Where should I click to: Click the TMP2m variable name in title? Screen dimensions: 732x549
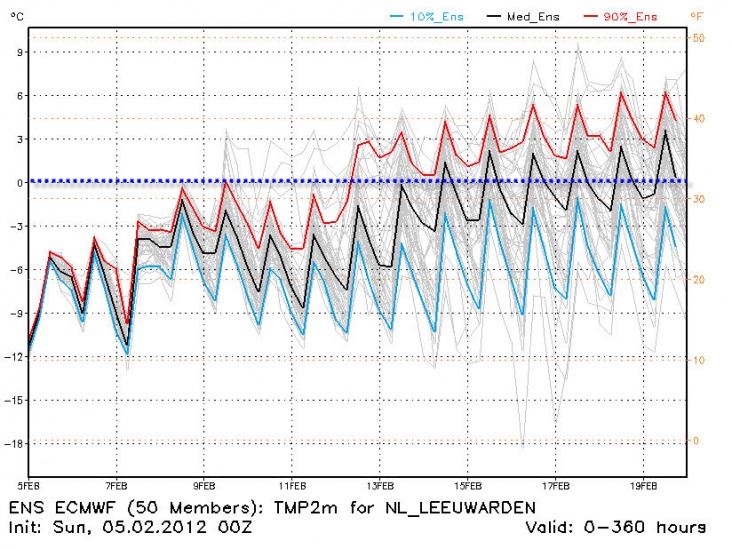click(305, 507)
